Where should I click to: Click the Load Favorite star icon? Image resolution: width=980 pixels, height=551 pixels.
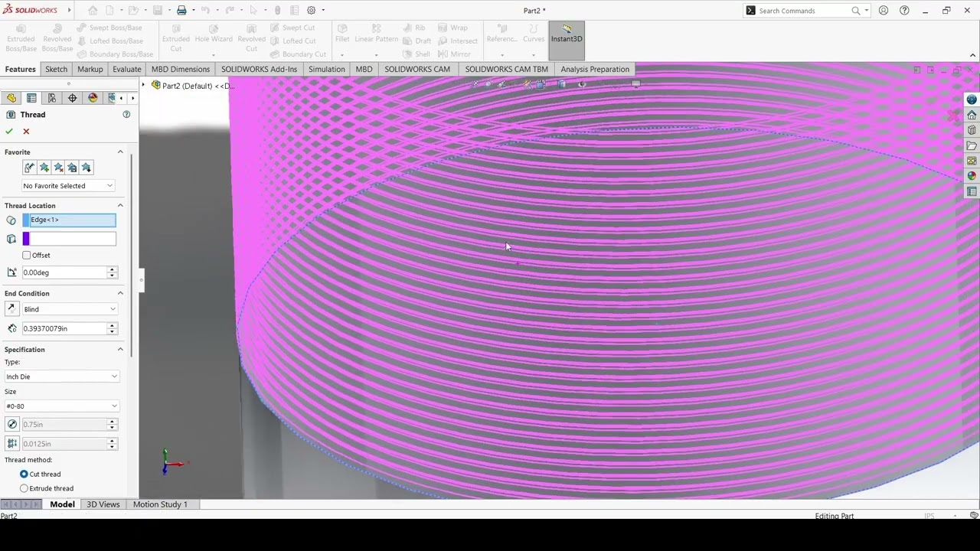[87, 168]
